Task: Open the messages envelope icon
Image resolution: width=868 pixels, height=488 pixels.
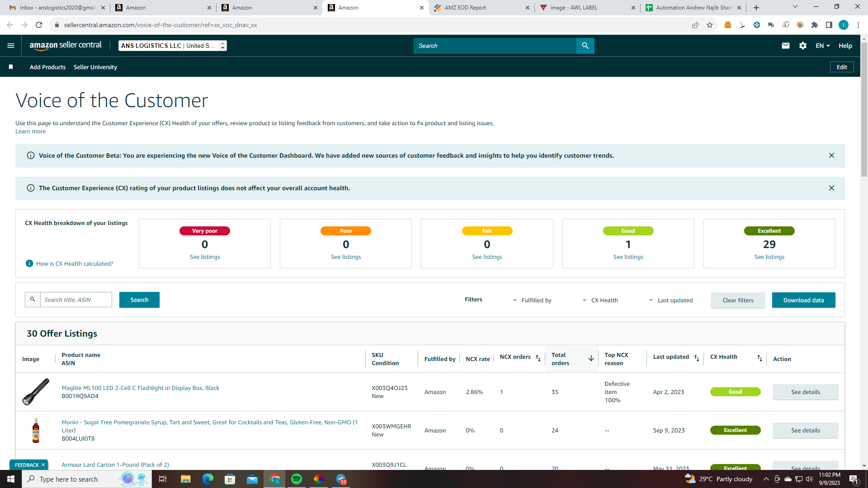Action: 786,46
